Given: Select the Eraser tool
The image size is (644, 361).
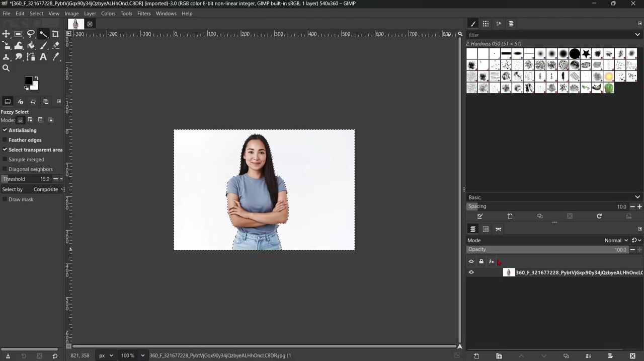Looking at the screenshot, I should click(x=55, y=45).
